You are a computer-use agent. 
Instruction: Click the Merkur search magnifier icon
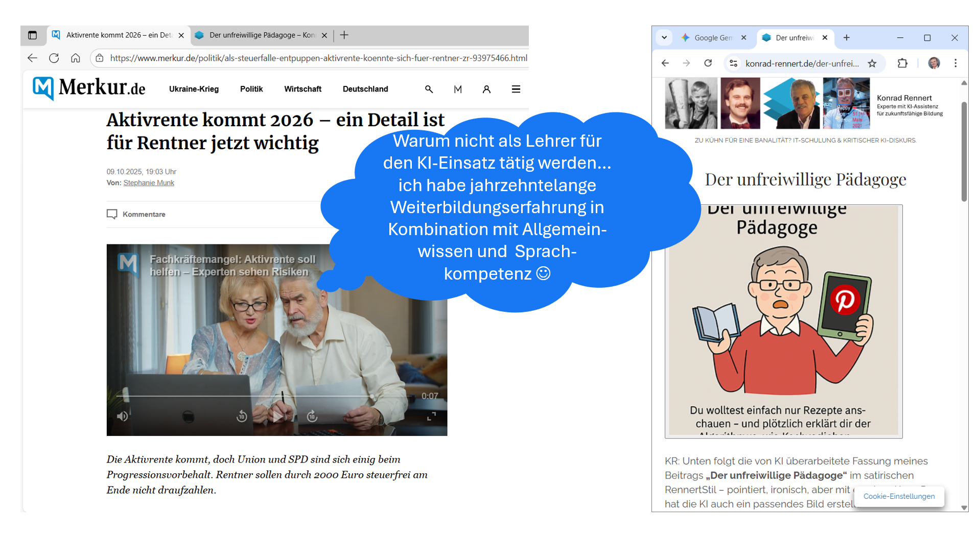click(x=429, y=89)
